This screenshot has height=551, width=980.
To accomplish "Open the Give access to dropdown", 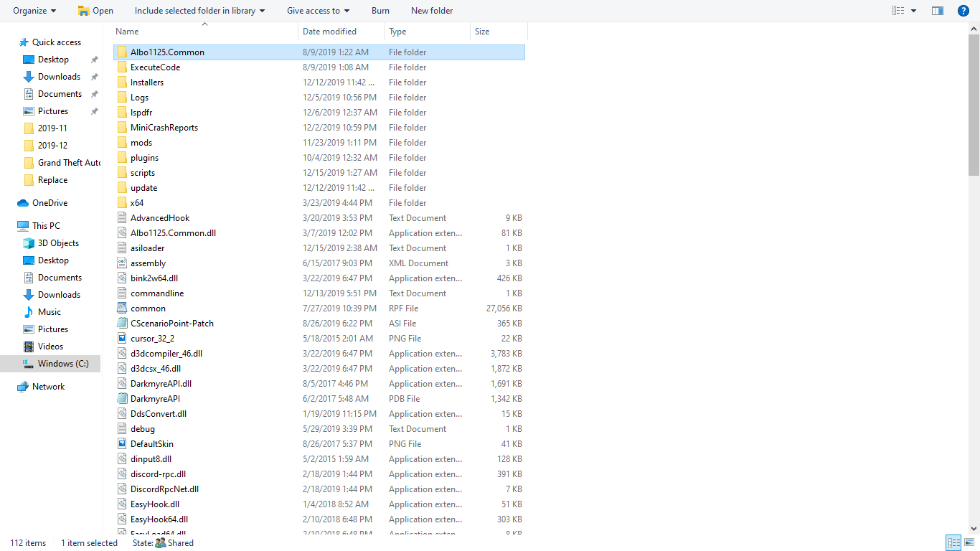I will pyautogui.click(x=319, y=11).
